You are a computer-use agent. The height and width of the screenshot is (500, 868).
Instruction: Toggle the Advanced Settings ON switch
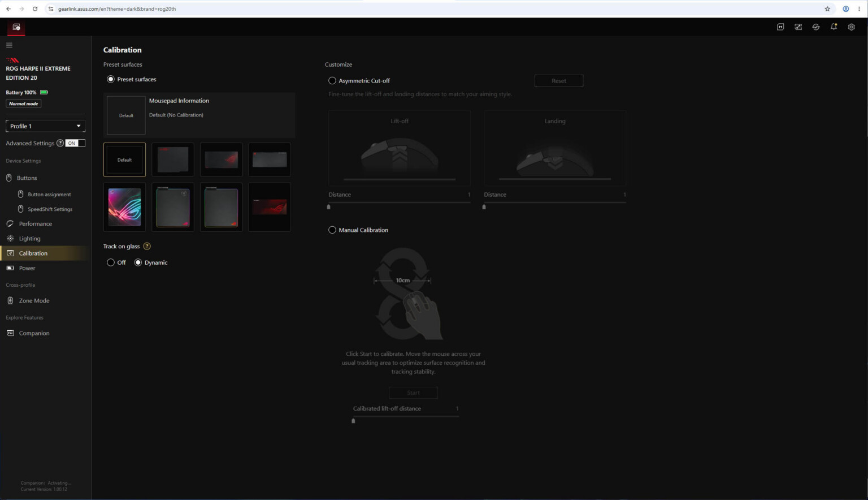[x=75, y=143]
